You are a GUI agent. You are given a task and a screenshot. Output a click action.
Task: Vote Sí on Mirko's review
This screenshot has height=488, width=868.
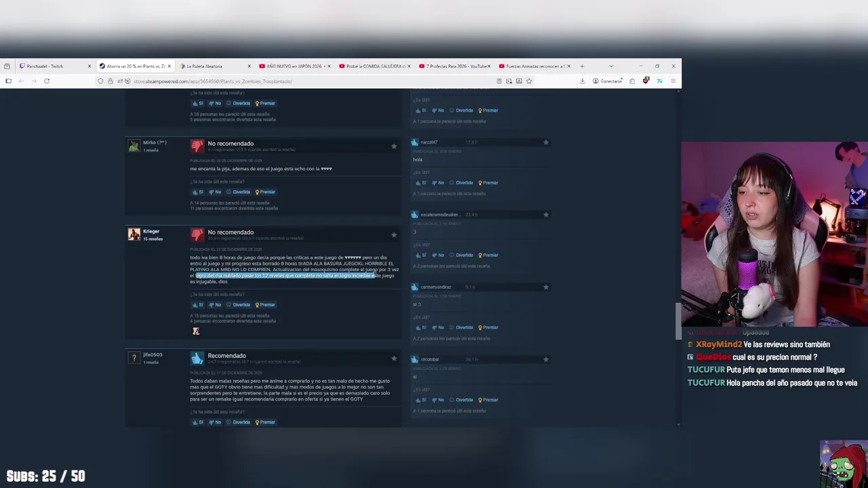point(198,192)
